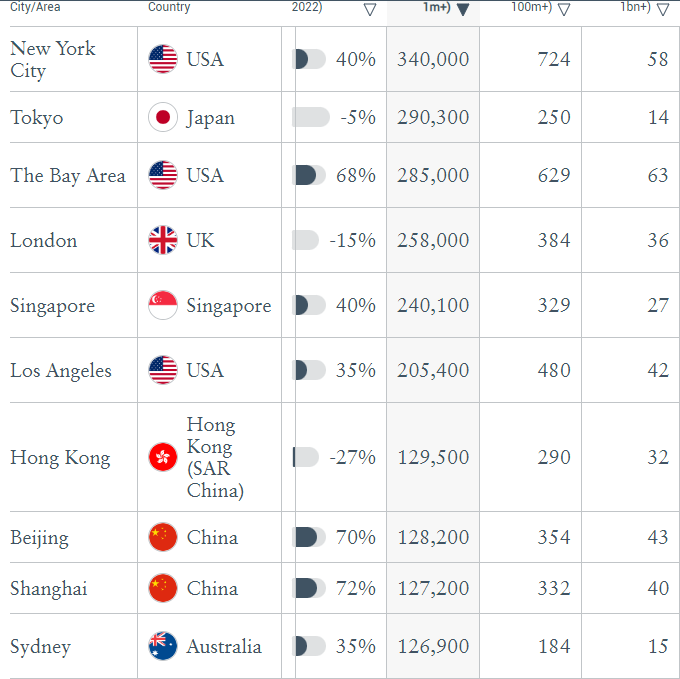Open The Bay Area city entry

[x=68, y=175]
